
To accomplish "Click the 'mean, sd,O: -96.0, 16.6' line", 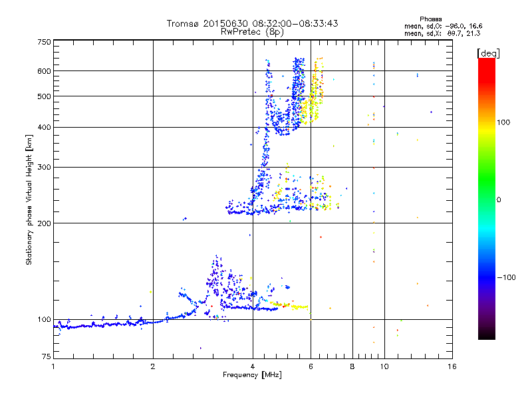I will [443, 26].
